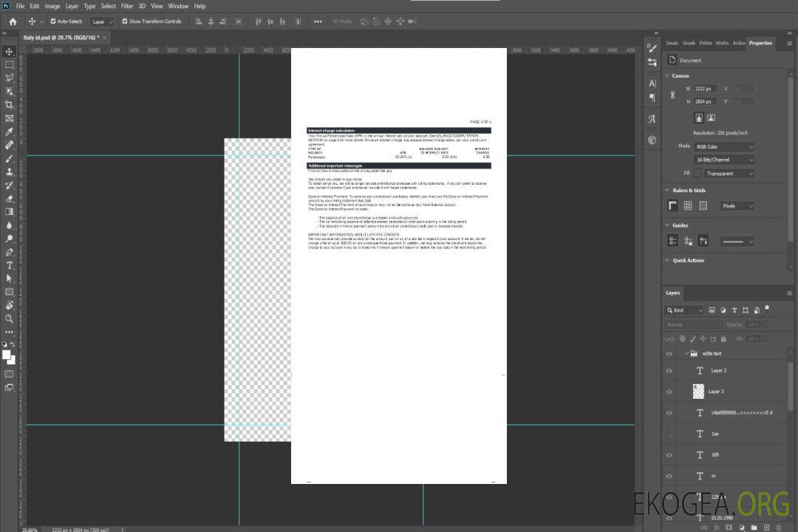Open the ruler units Pixels dropdown
The height and width of the screenshot is (532, 798).
coord(737,205)
